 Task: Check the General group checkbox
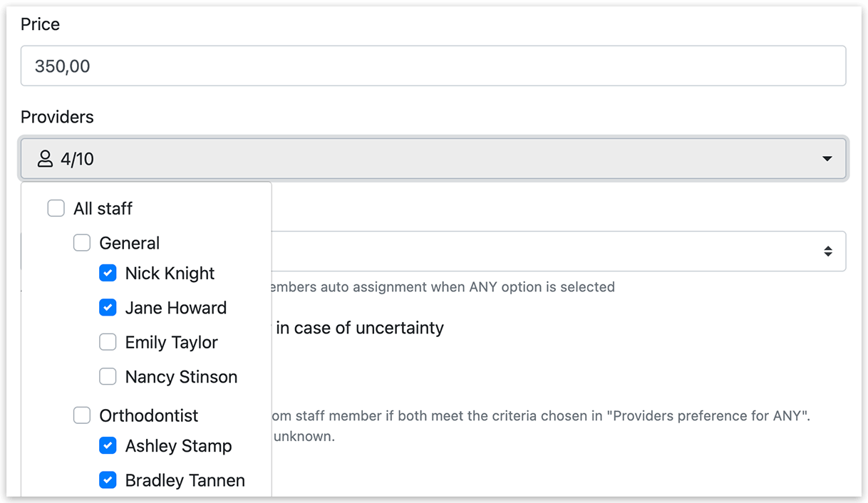coord(82,243)
